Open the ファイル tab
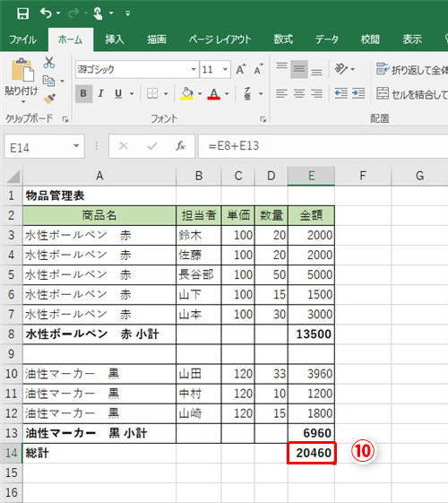Viewport: 448px width, 503px height. pyautogui.click(x=22, y=39)
